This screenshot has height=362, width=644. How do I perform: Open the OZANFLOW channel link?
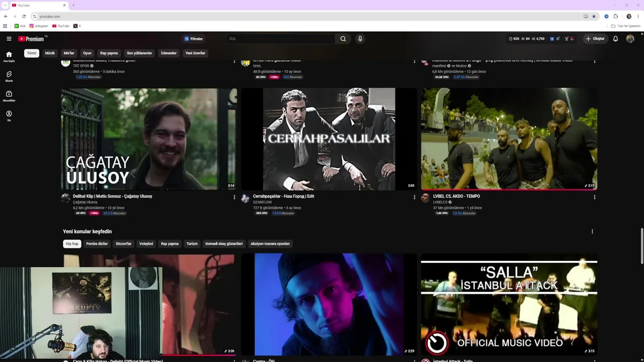click(x=263, y=202)
